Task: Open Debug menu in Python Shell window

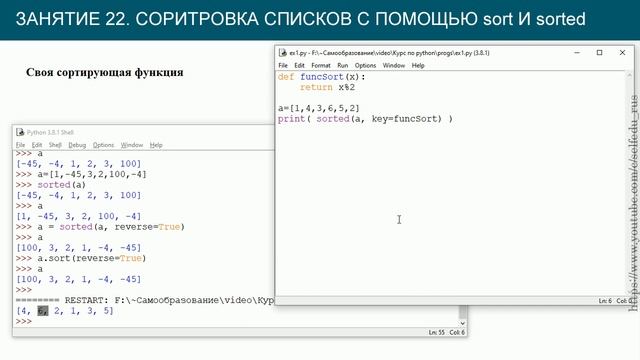Action: point(77,145)
